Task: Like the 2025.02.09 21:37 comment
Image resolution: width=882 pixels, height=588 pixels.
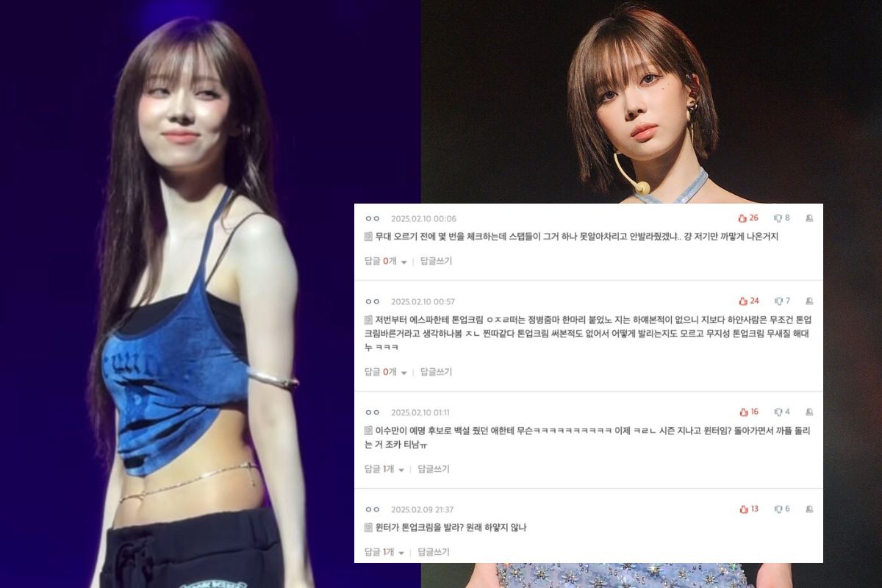Action: (x=743, y=509)
